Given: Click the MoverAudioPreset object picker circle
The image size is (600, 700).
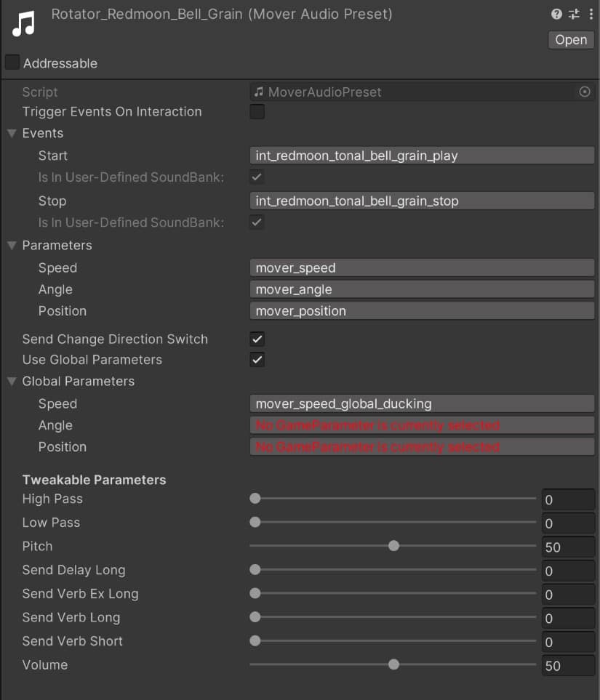Looking at the screenshot, I should click(x=584, y=92).
